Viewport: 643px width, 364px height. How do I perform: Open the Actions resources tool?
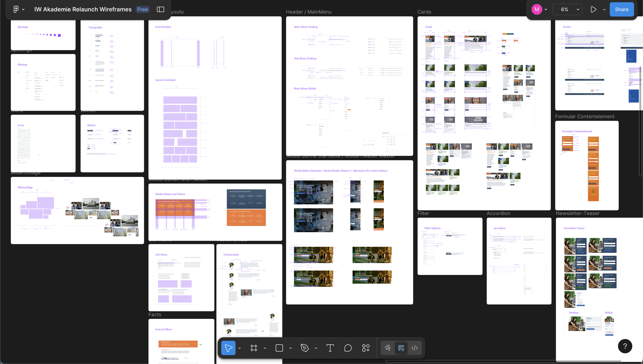point(366,348)
